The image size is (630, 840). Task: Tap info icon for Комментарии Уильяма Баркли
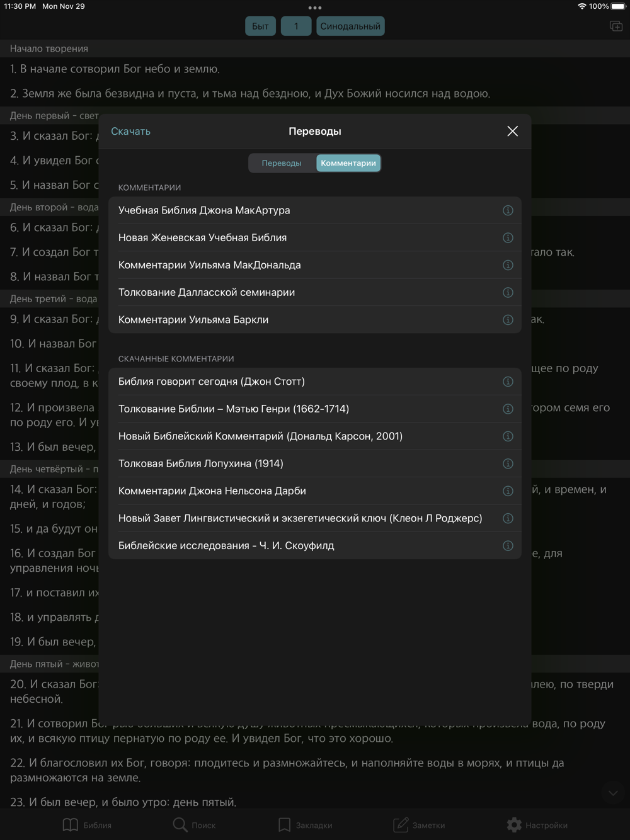pyautogui.click(x=508, y=320)
